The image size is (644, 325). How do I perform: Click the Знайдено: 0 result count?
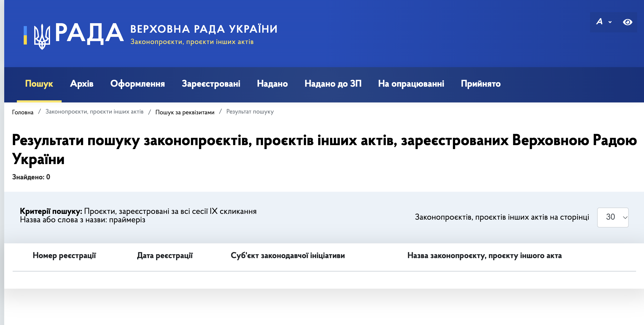click(x=31, y=177)
